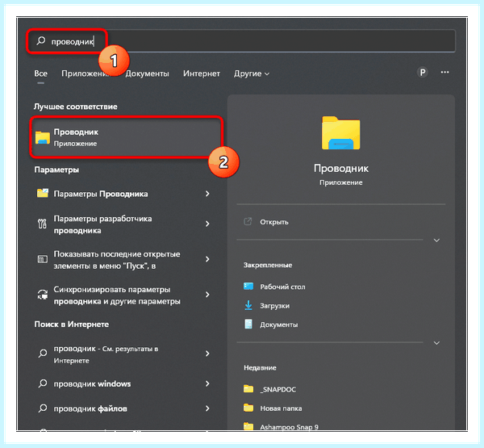484x448 pixels.
Task: Open recent folder Ashampoo Snap 9
Action: 289,427
